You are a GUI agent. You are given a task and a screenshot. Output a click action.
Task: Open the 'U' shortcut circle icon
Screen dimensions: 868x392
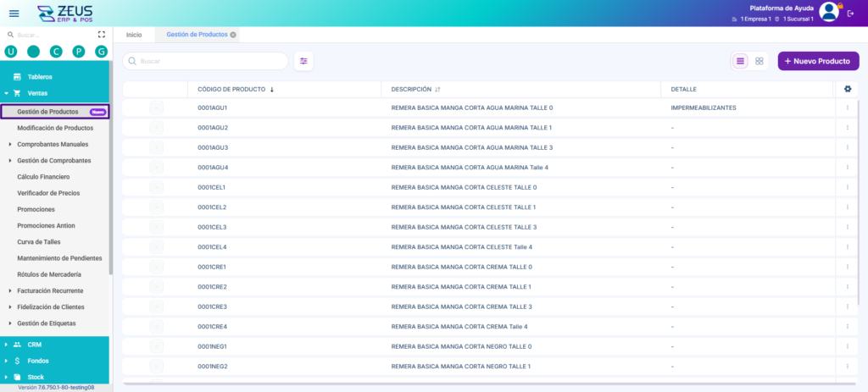(x=10, y=52)
